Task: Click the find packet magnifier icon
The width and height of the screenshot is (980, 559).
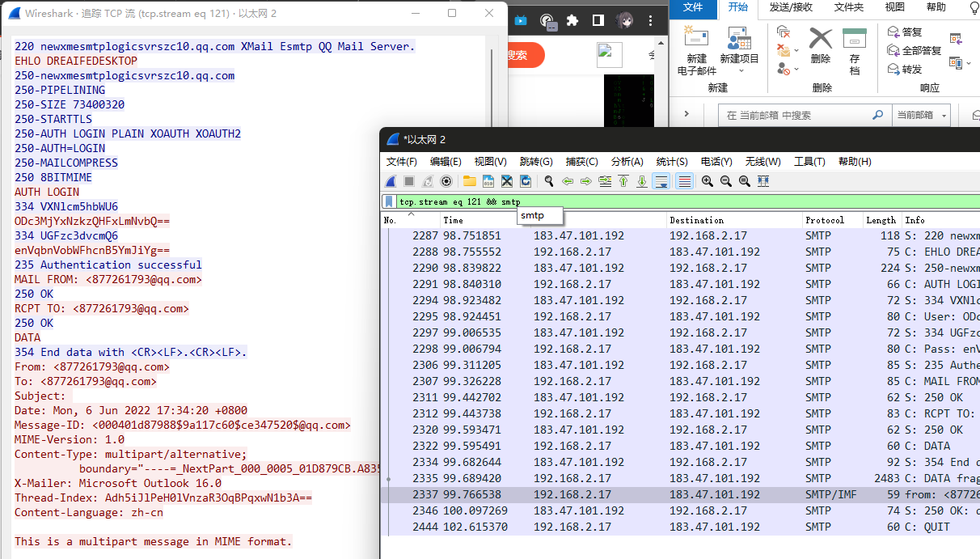Action: (x=549, y=181)
